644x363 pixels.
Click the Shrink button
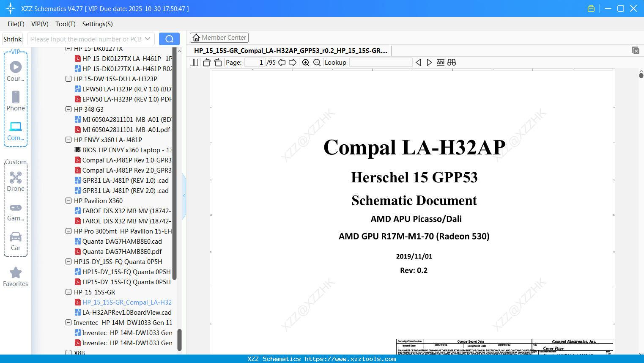[x=12, y=39]
